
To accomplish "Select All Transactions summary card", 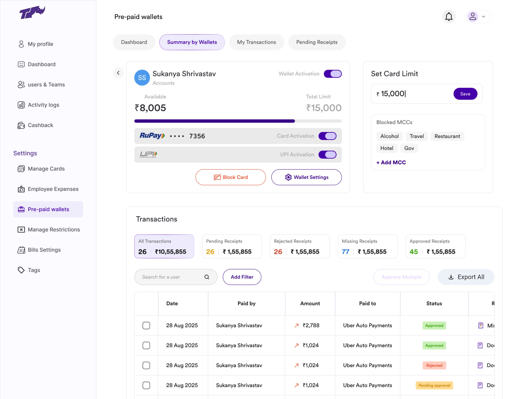I will click(164, 246).
